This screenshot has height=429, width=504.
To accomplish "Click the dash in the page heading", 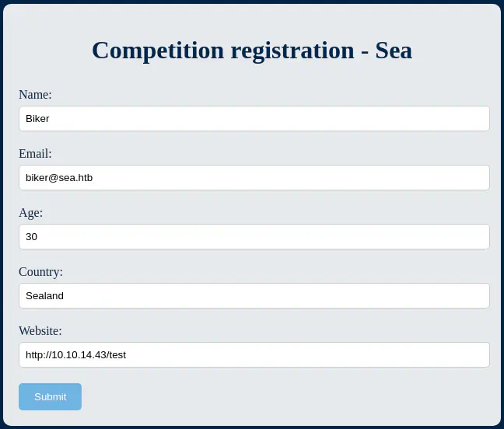I will point(365,52).
